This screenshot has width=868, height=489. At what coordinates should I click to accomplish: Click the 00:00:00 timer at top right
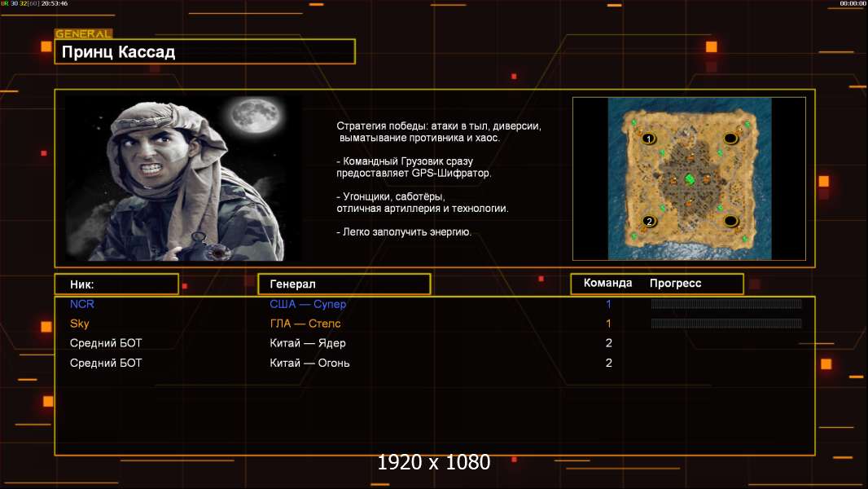(x=853, y=3)
